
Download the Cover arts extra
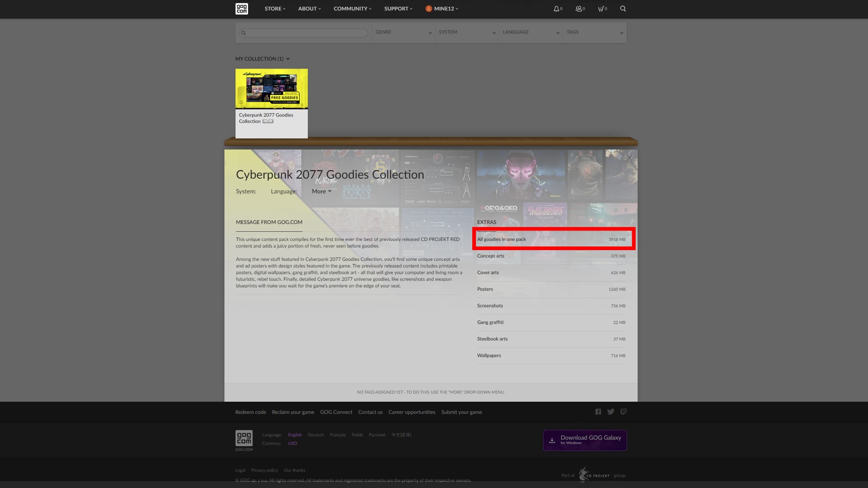click(551, 272)
